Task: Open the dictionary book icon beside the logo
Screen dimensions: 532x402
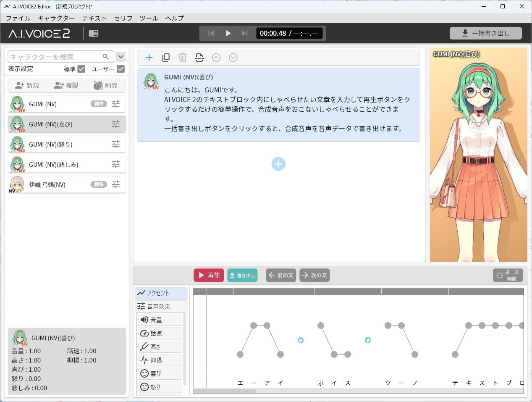Action: click(93, 33)
